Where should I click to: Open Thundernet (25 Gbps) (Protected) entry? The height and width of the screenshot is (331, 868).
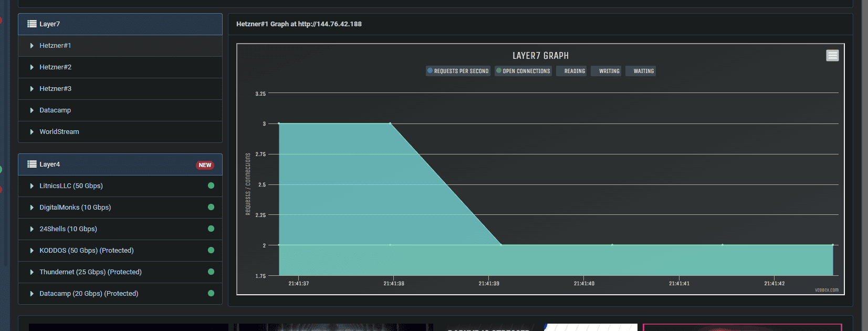(x=120, y=272)
